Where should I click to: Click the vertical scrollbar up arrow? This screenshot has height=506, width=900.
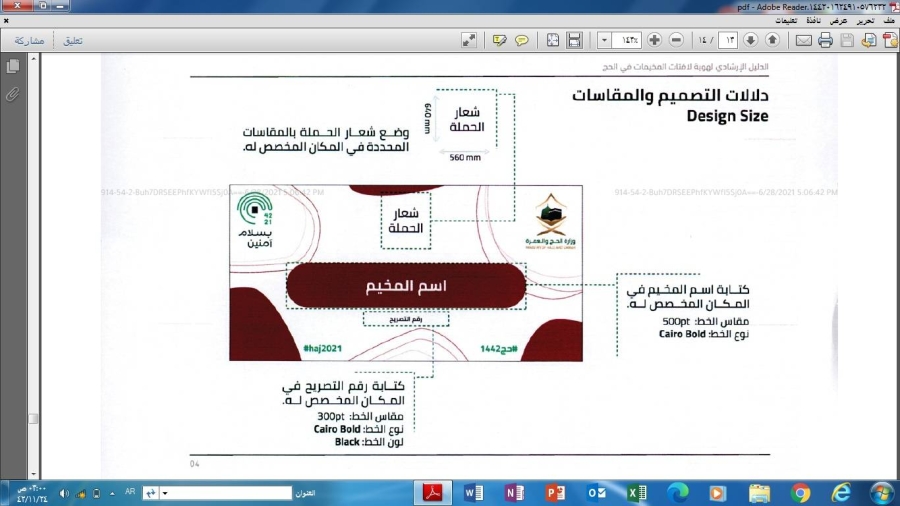(x=33, y=59)
